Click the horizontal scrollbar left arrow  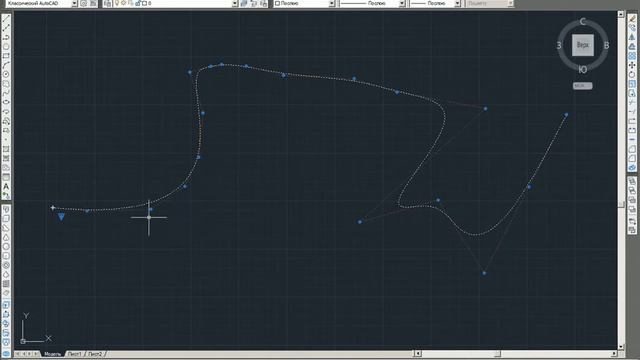pos(418,353)
